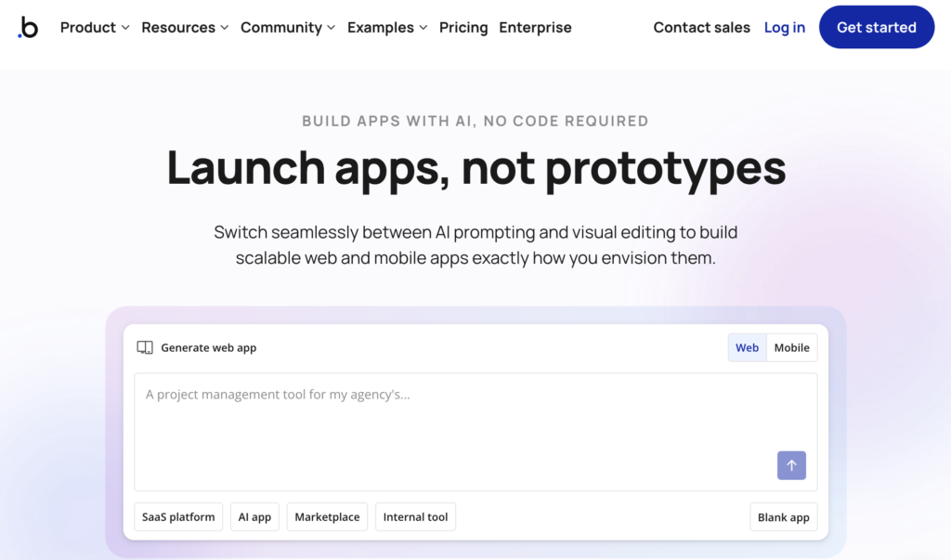Switch to the Web toggle option
This screenshot has height=560, width=951.
[x=747, y=347]
